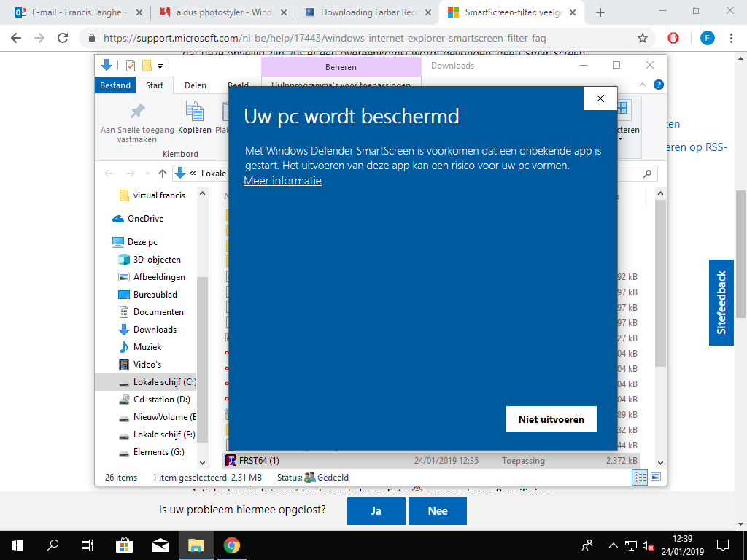Close the SmartScreen dialog with X
The image size is (747, 560).
coord(600,98)
